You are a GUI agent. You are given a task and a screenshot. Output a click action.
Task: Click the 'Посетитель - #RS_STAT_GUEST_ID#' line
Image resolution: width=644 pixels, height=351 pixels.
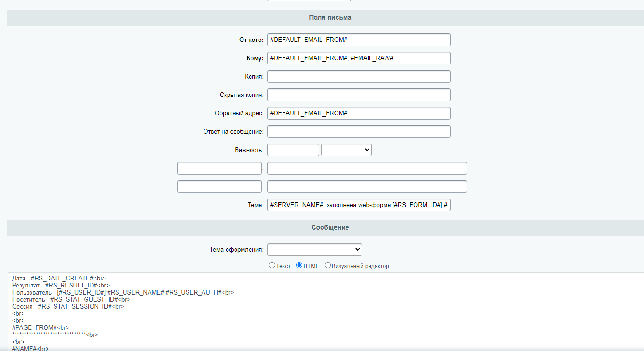[x=71, y=299]
